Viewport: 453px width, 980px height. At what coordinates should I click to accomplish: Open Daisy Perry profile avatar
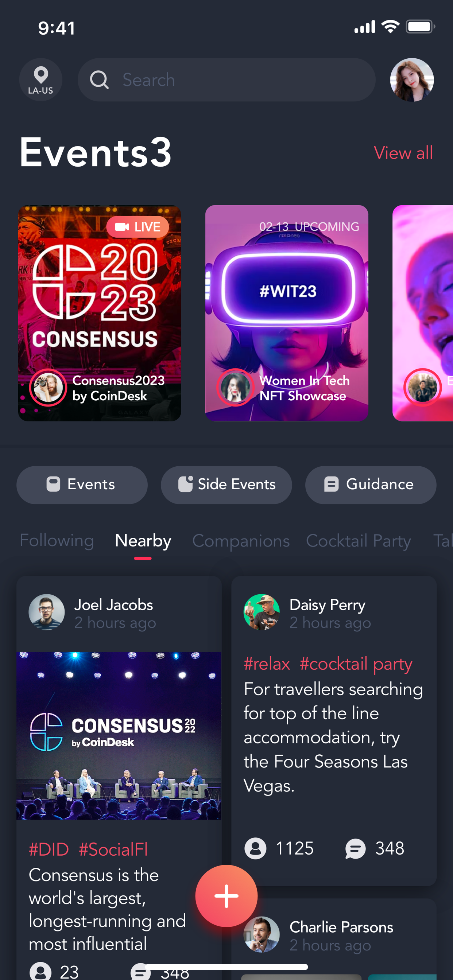(x=262, y=612)
